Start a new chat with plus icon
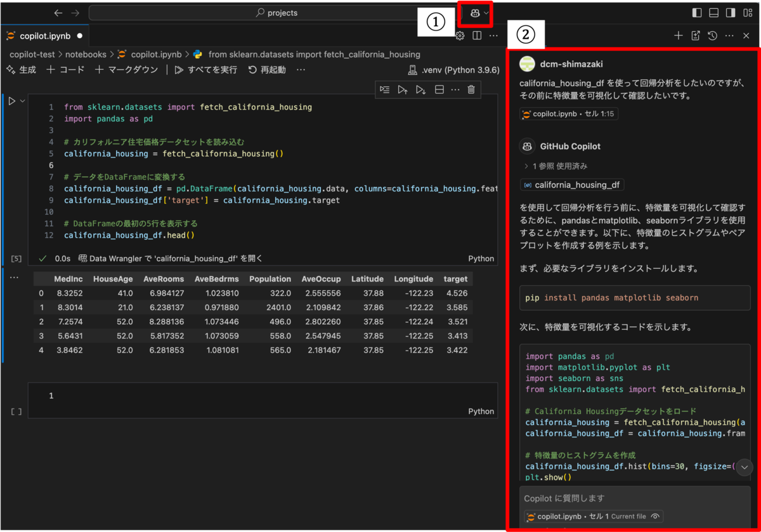761x532 pixels. point(678,36)
